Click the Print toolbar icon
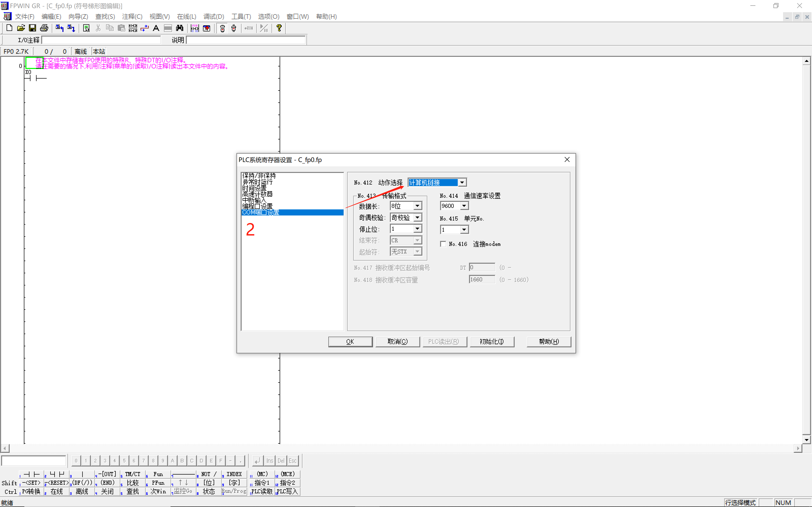Viewport: 812px width, 507px height. [44, 28]
